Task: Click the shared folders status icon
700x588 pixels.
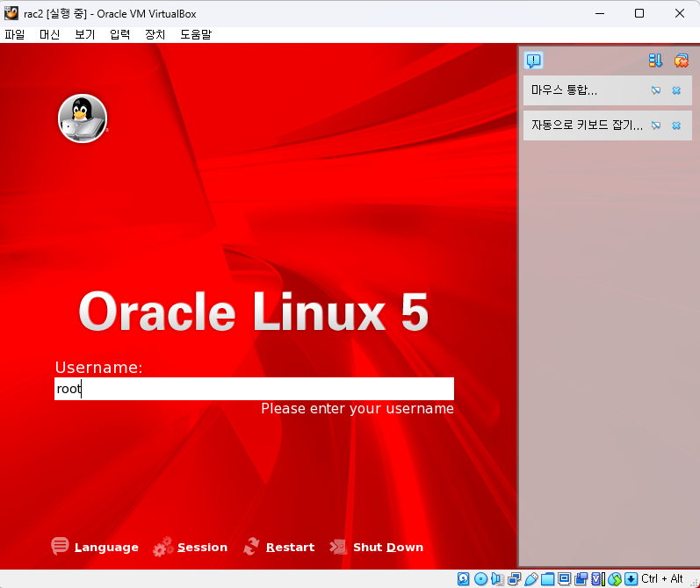Action: [547, 579]
